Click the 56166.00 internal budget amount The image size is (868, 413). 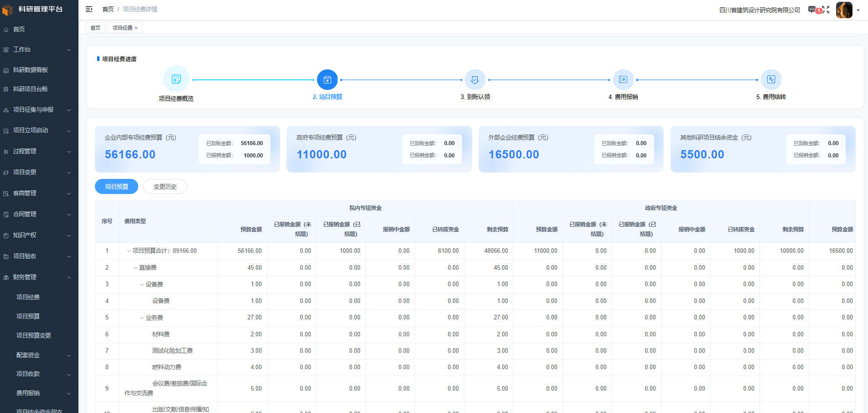[130, 155]
